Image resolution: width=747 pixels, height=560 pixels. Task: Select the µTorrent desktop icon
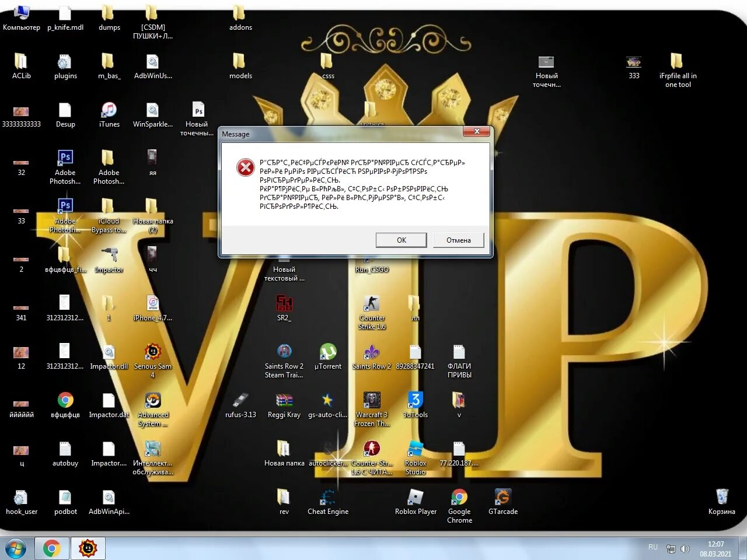coord(328,356)
